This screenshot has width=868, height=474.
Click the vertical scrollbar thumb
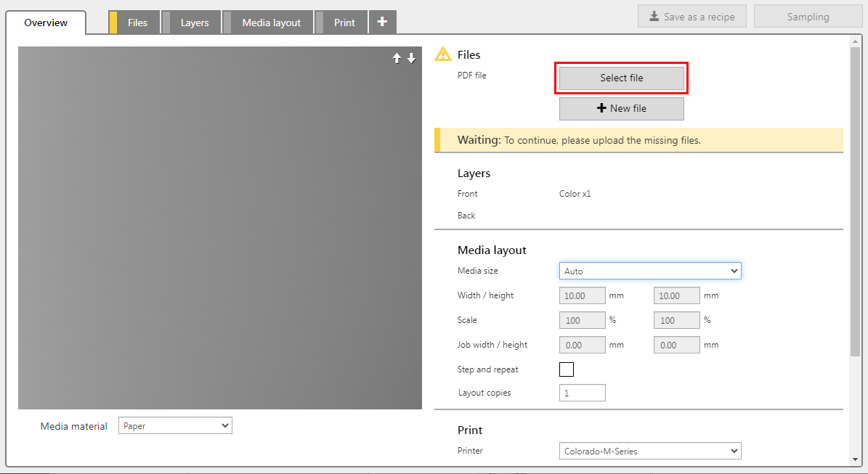(855, 202)
